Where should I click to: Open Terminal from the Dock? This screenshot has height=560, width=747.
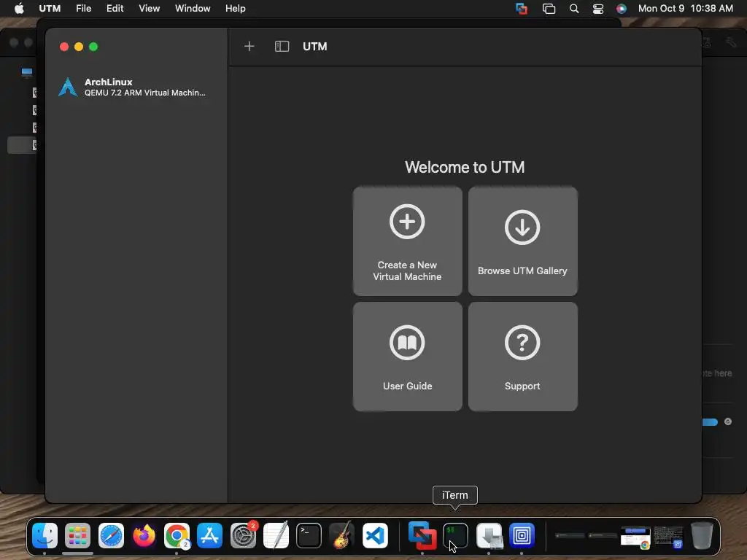309,536
